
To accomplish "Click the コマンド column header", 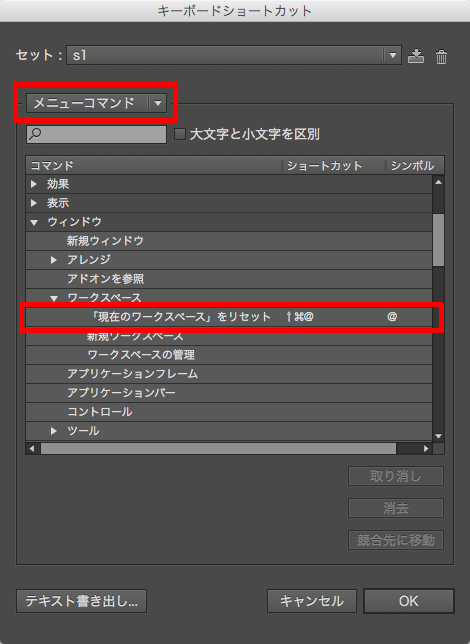I will click(x=154, y=166).
